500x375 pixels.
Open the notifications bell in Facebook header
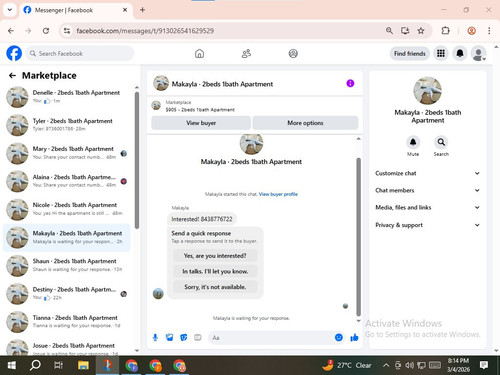(x=460, y=53)
